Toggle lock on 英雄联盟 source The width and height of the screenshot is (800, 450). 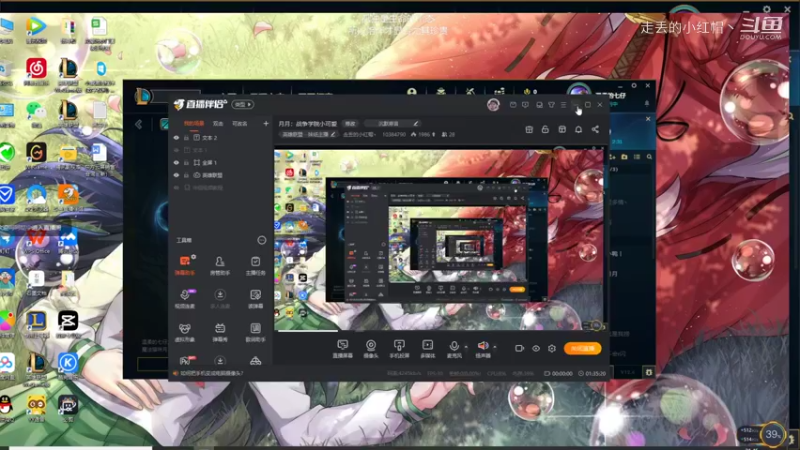tap(186, 175)
